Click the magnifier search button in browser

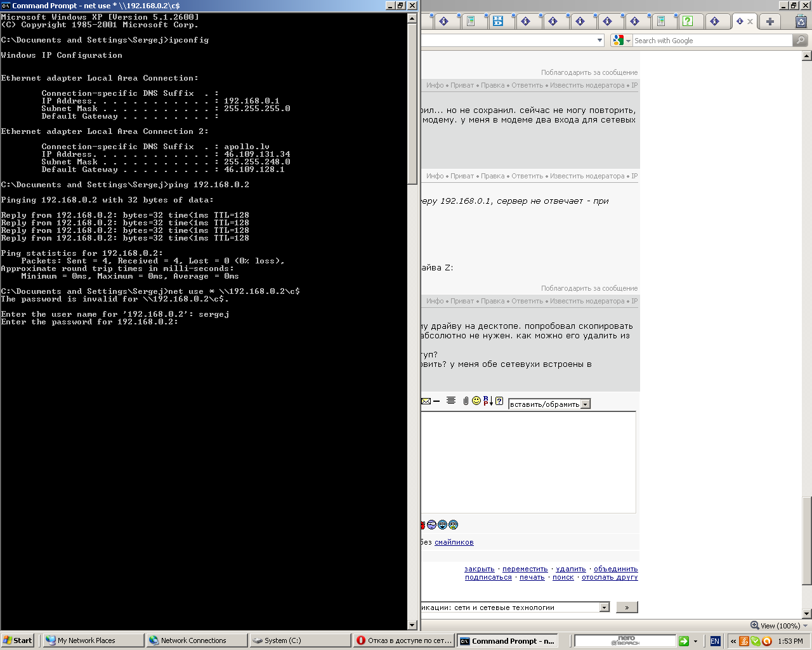[x=801, y=41]
